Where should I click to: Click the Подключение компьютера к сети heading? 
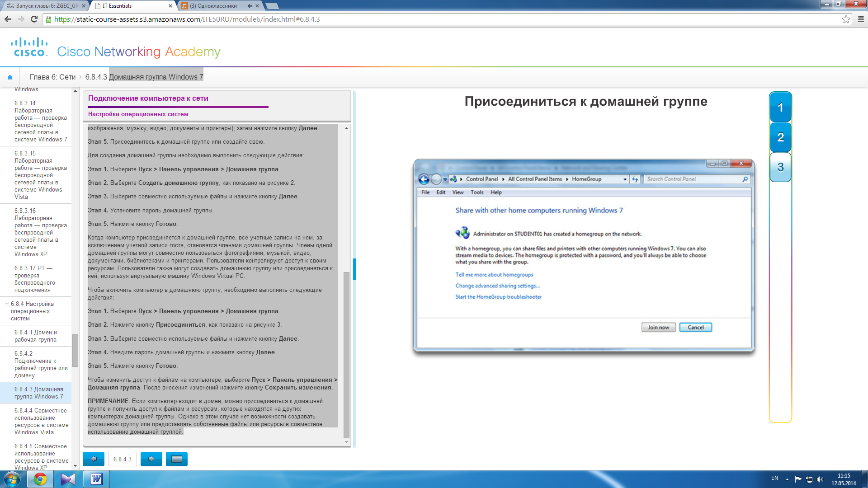148,98
